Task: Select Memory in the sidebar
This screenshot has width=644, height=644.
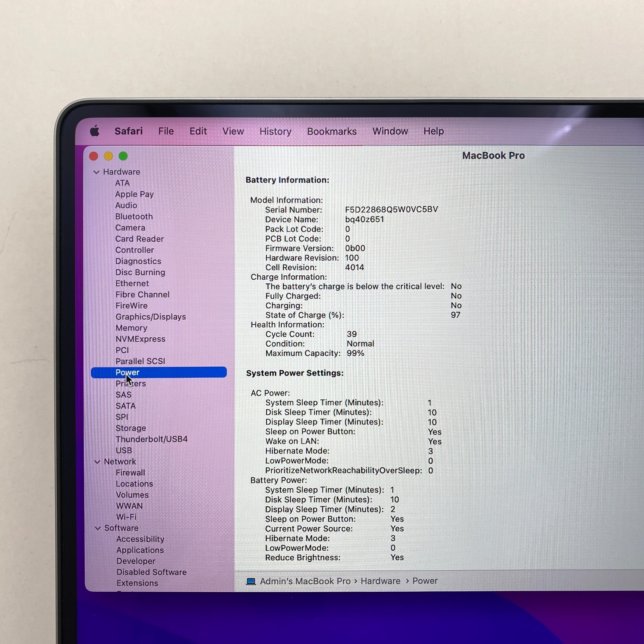Action: 131,328
